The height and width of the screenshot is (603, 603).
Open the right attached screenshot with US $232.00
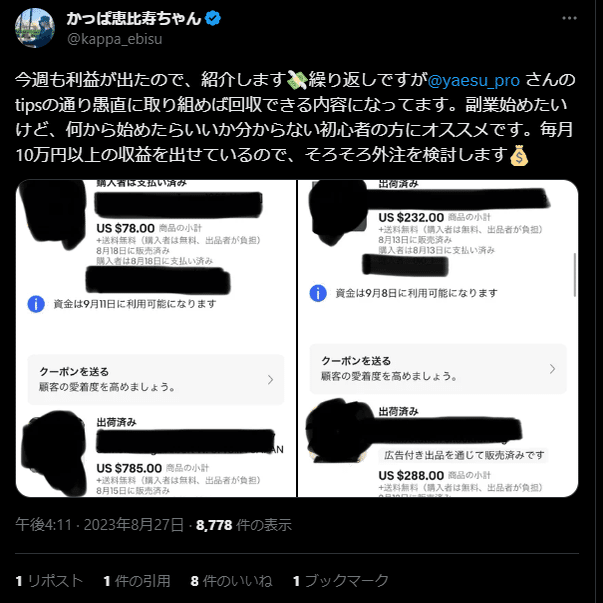click(438, 338)
